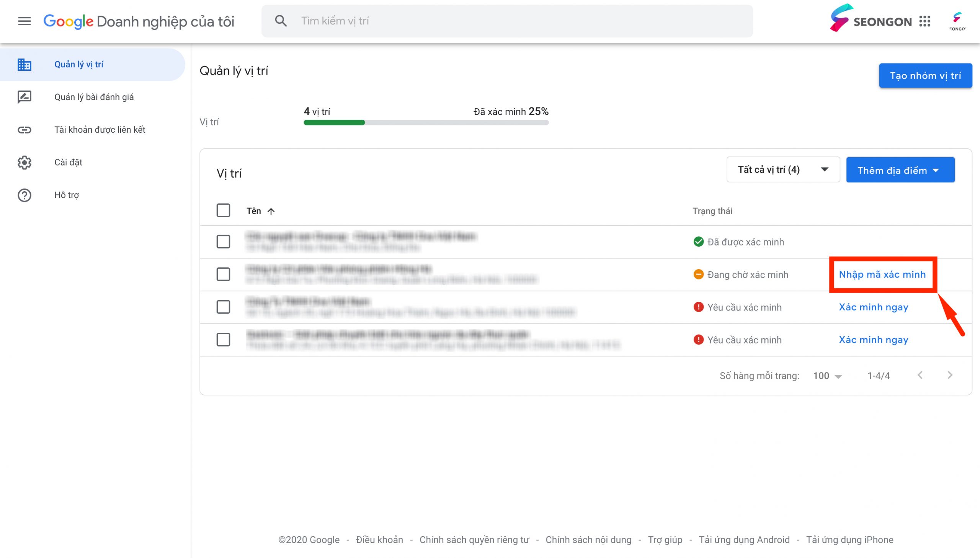Go to next page of locations

pyautogui.click(x=950, y=375)
